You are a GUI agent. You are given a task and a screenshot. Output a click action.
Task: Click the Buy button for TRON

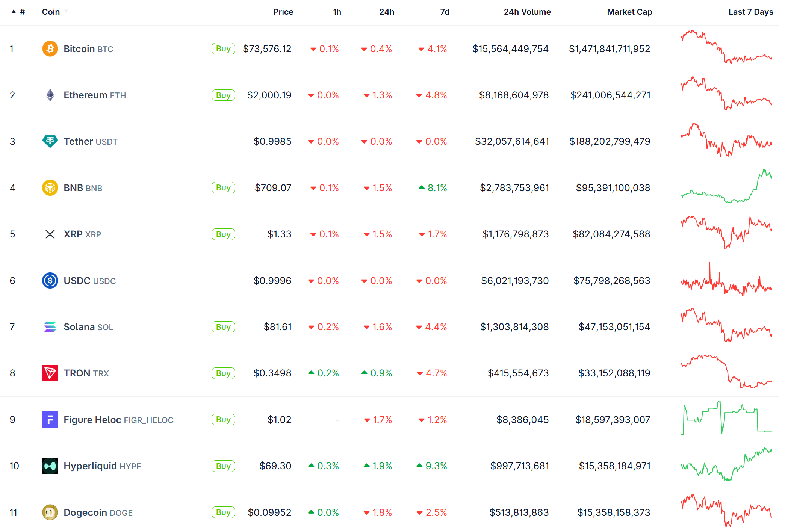click(x=223, y=373)
